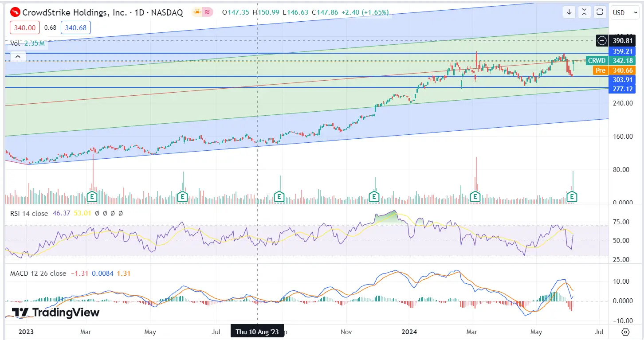Click the 2.35M volume value

[x=34, y=43]
